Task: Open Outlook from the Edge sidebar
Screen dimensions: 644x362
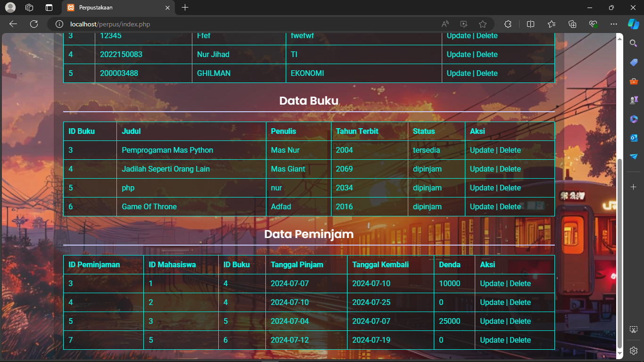Action: point(634,138)
